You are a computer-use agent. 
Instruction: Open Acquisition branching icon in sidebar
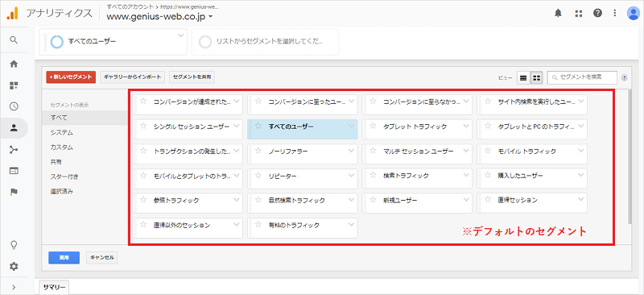[14, 149]
